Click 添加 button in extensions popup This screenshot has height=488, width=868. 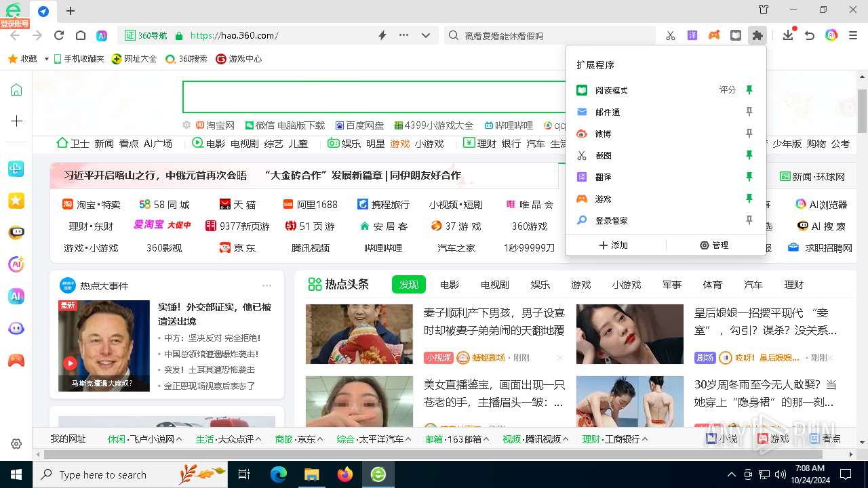614,245
